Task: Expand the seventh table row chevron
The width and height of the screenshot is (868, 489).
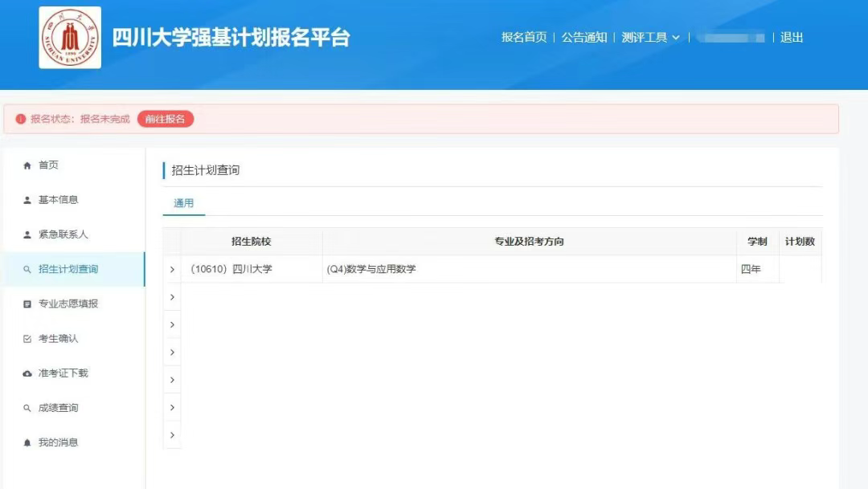Action: 172,435
